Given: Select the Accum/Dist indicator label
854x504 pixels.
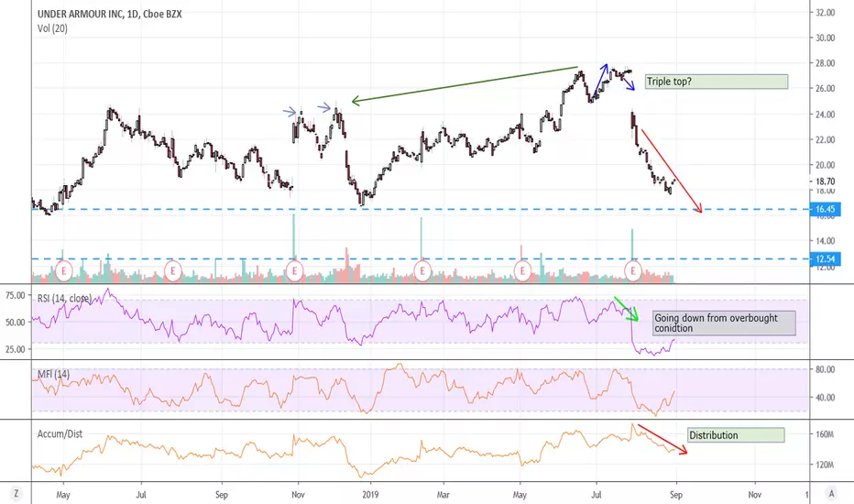Looking at the screenshot, I should click(60, 433).
